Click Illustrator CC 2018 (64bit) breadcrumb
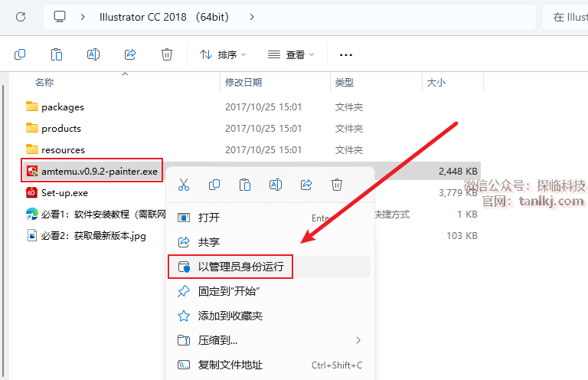 pos(164,17)
